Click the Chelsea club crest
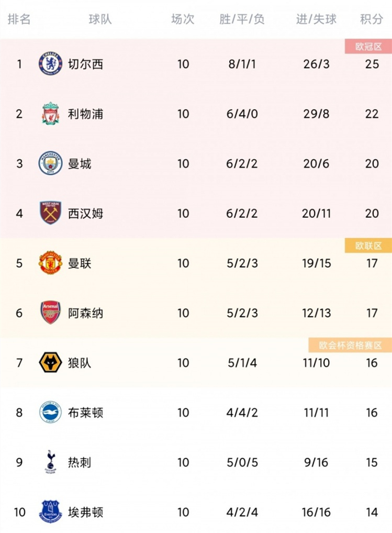392x533 pixels. coord(50,63)
